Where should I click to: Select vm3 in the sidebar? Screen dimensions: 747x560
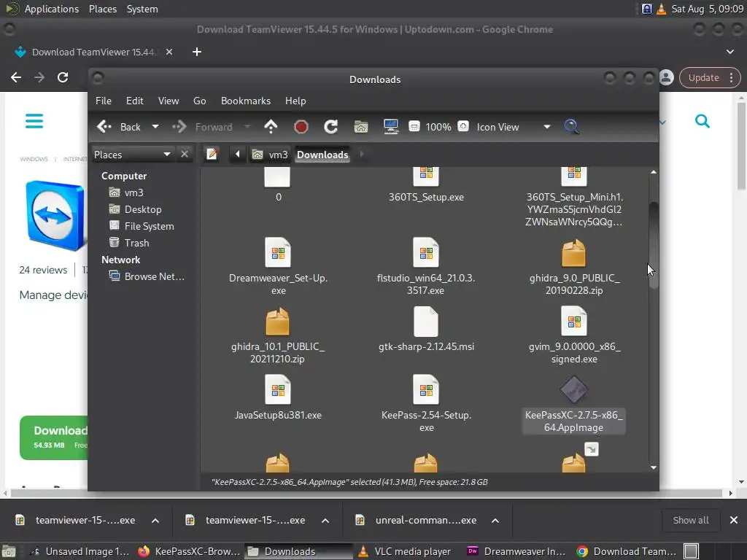pyautogui.click(x=126, y=192)
